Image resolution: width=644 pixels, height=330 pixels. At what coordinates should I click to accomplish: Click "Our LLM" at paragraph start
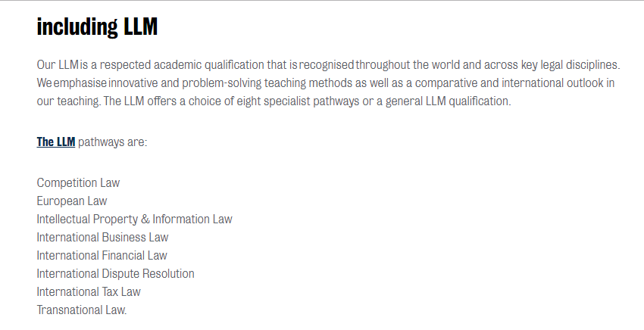(x=58, y=65)
